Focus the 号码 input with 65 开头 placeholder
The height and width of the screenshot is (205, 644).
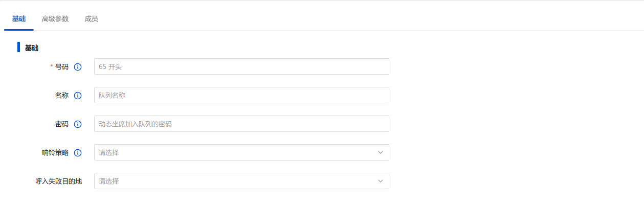coord(241,66)
